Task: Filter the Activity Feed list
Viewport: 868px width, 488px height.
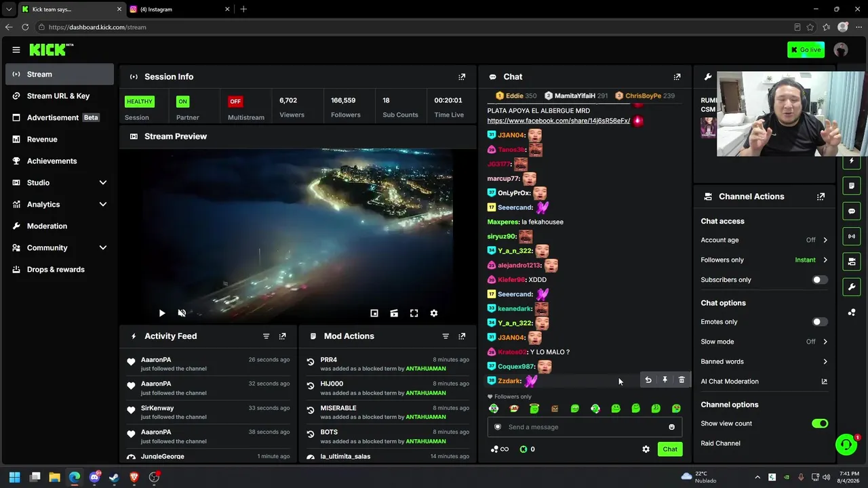Action: [x=266, y=336]
